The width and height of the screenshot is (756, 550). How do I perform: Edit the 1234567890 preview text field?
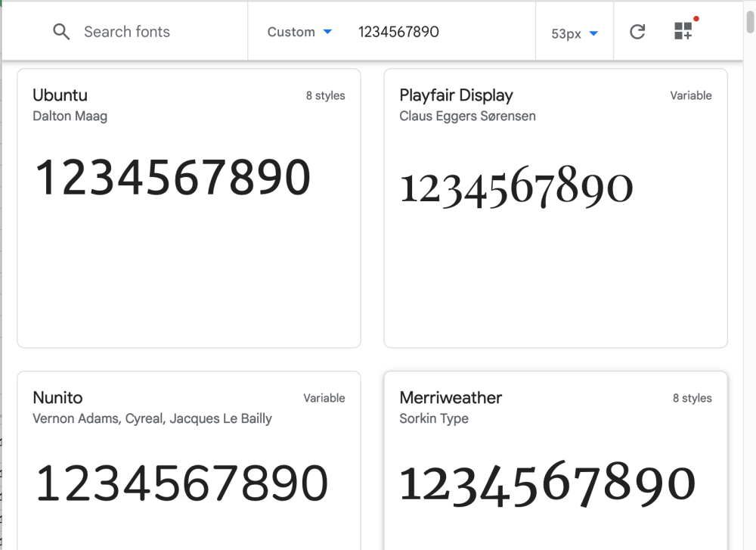tap(398, 32)
